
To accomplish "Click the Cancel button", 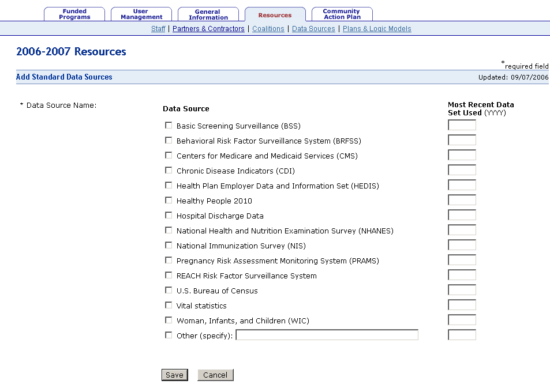I will 215,375.
